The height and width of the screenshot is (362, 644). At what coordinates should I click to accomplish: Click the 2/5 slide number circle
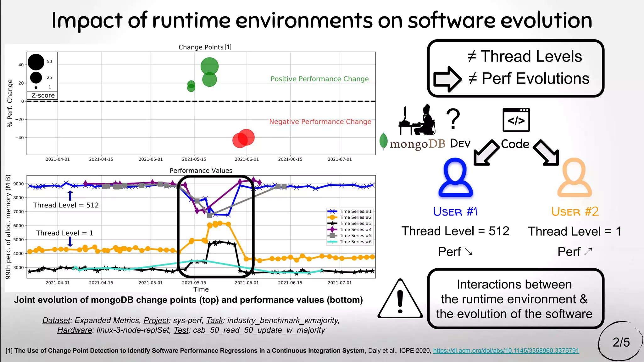click(621, 342)
